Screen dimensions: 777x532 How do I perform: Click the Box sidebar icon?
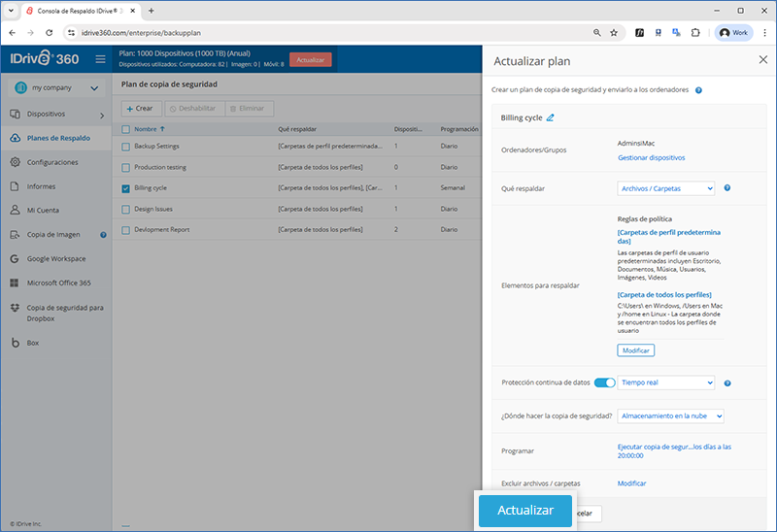(x=16, y=343)
